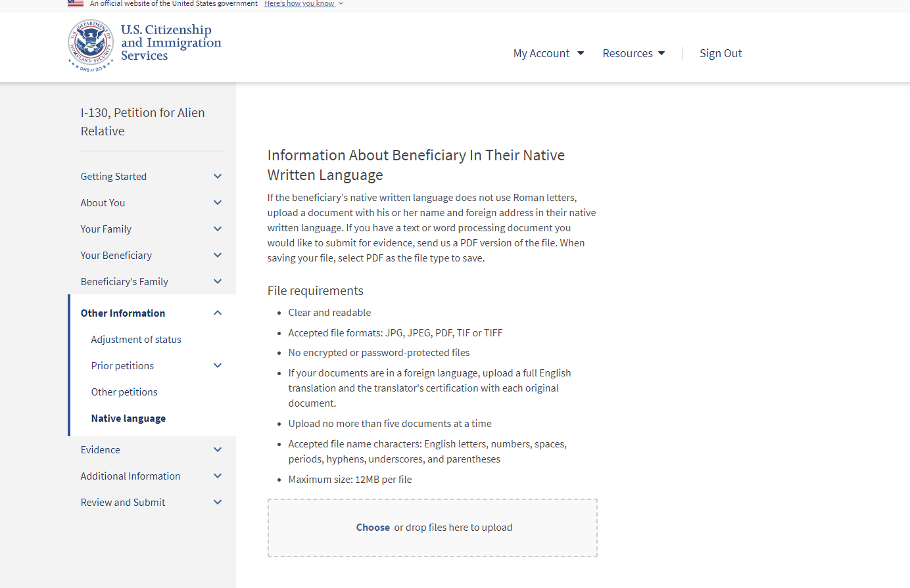This screenshot has height=588, width=910.
Task: Collapse the Other Information section chevron
Action: (x=218, y=313)
